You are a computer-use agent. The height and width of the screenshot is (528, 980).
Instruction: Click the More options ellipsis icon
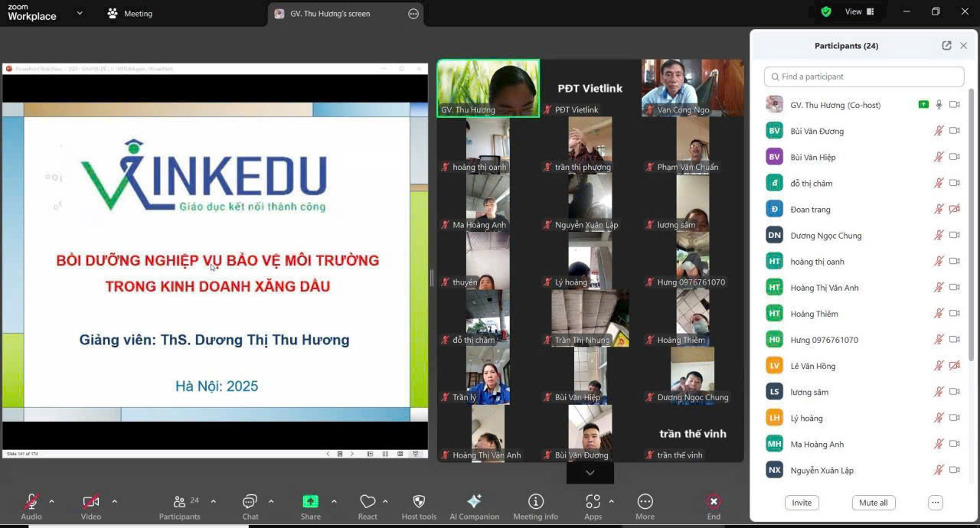pos(645,502)
